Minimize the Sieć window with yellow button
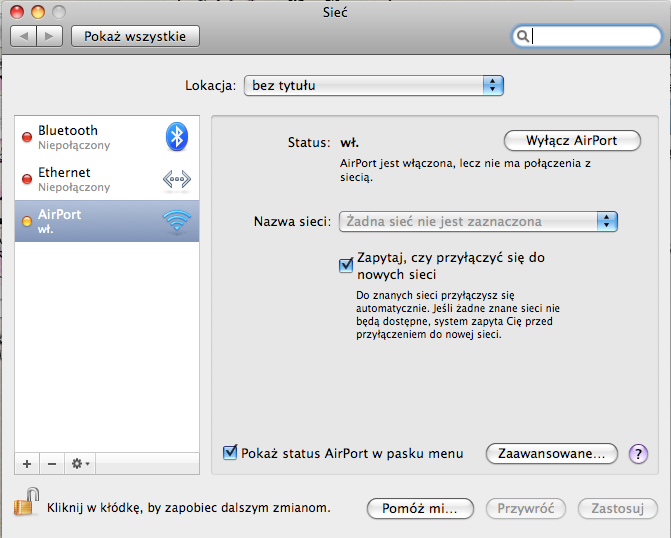The image size is (671, 538). point(38,12)
